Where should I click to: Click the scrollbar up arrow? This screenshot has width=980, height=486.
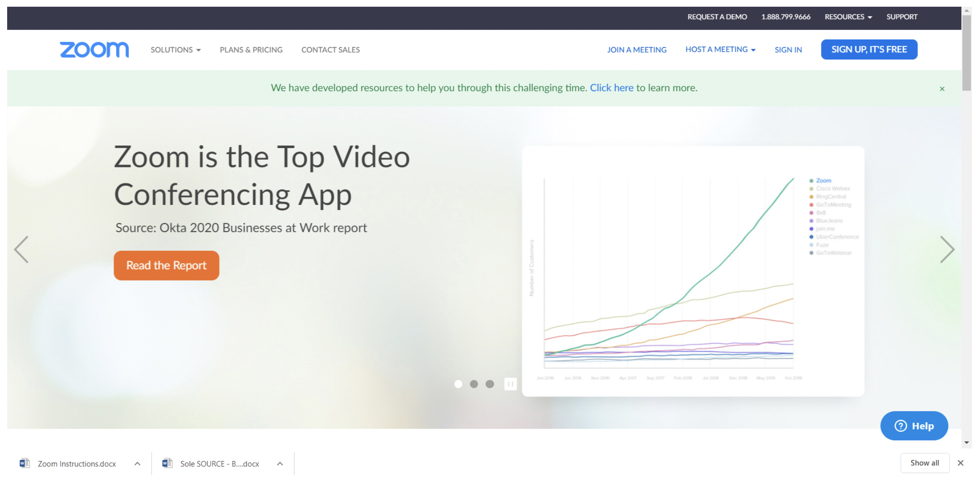[967, 11]
